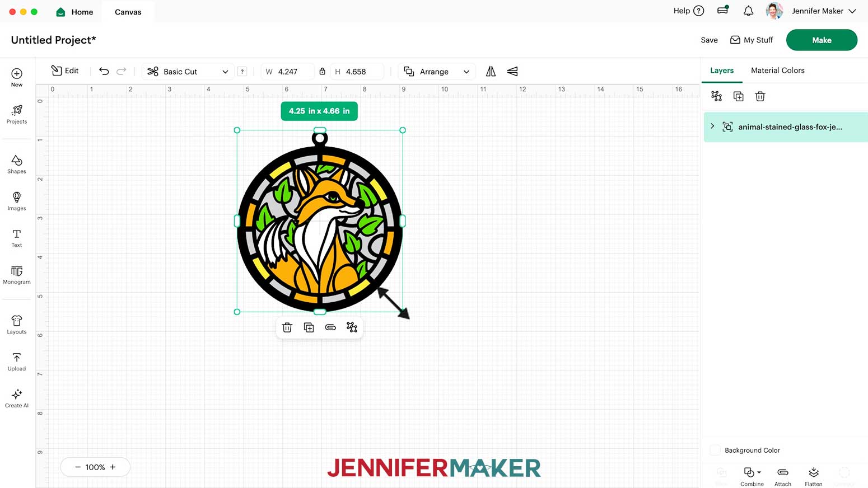The image size is (868, 488).
Task: Zoom in with the plus button
Action: 113,467
